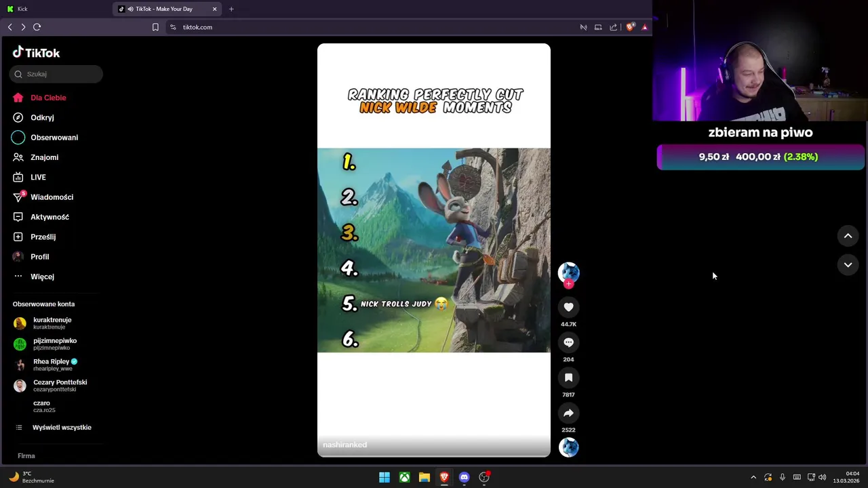Open the Rhea Ripley followed account
This screenshot has width=868, height=488.
click(54, 365)
